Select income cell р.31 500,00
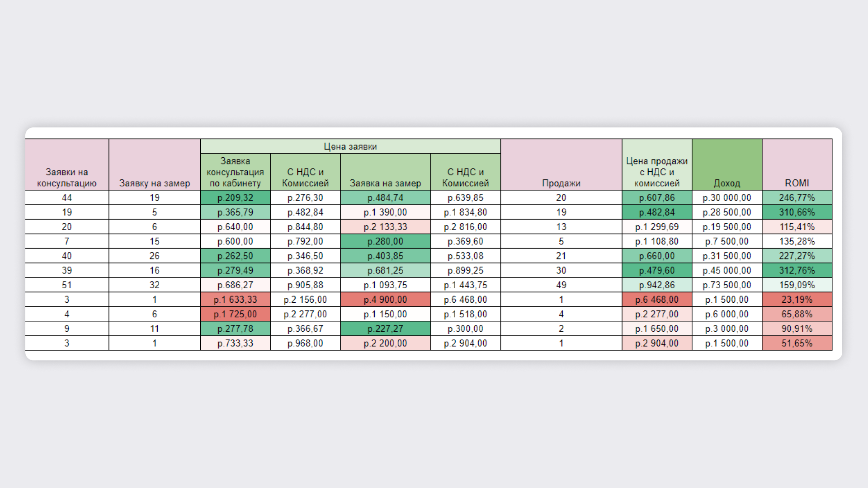868x488 pixels. tap(727, 256)
